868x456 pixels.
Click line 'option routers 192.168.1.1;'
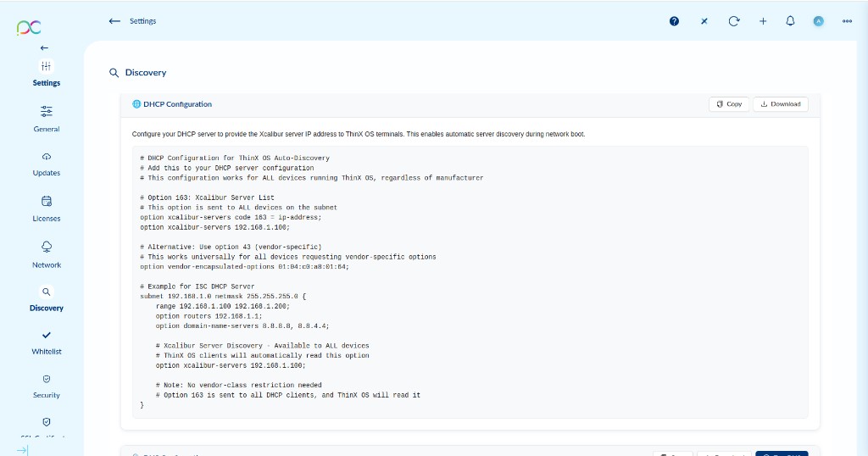(209, 316)
